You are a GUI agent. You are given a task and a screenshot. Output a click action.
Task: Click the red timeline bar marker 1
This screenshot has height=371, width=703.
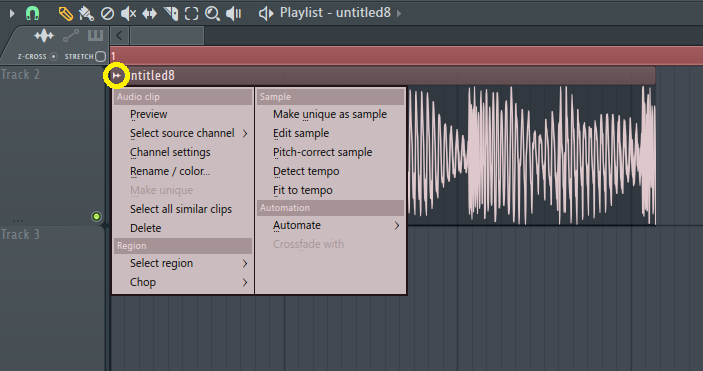point(113,56)
